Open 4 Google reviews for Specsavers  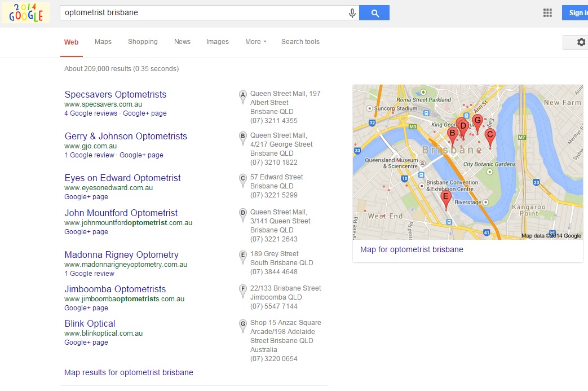coord(91,113)
